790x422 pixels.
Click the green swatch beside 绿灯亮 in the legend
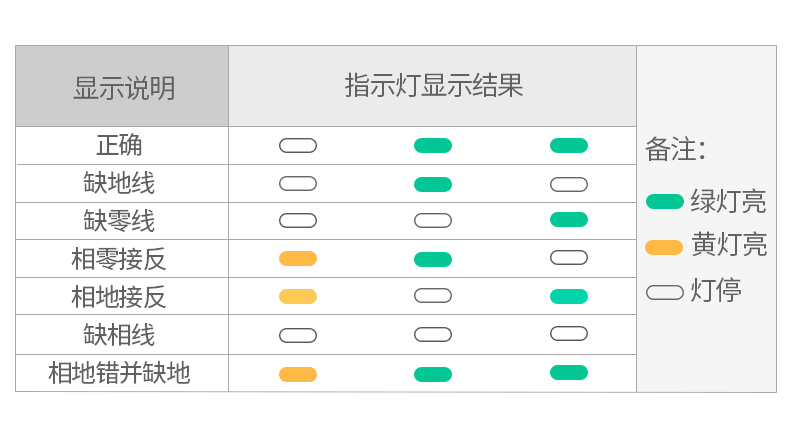[x=665, y=201]
